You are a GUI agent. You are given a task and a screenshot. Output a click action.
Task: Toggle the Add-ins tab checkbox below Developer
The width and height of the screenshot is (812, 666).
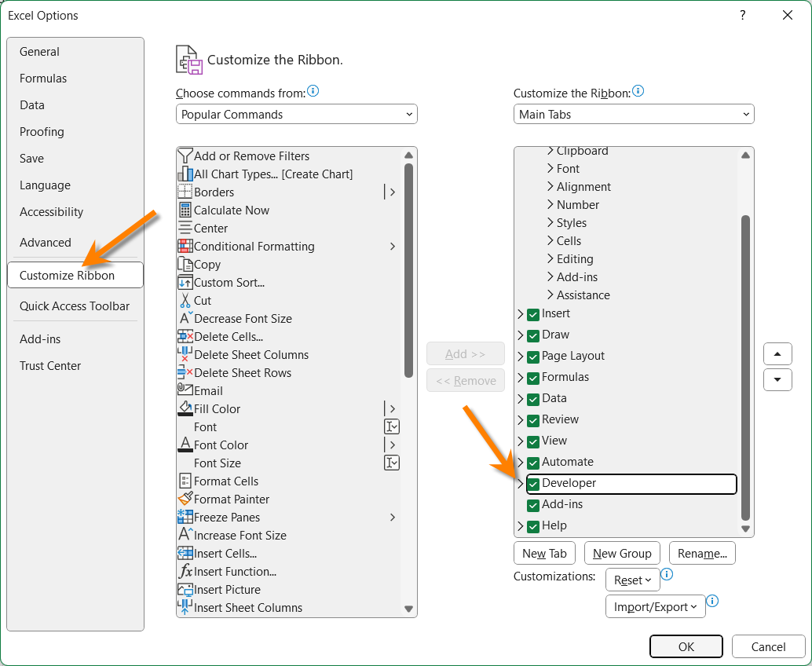point(533,506)
